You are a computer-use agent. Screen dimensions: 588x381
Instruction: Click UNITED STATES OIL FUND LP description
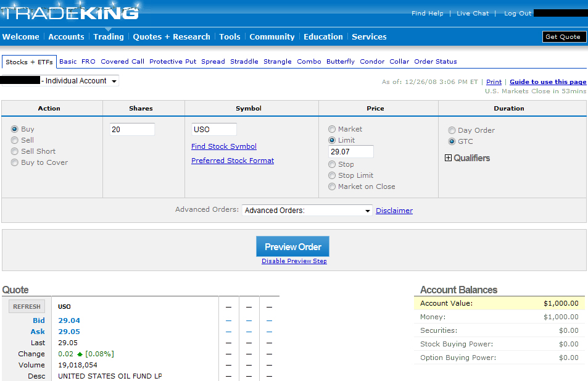pos(110,376)
